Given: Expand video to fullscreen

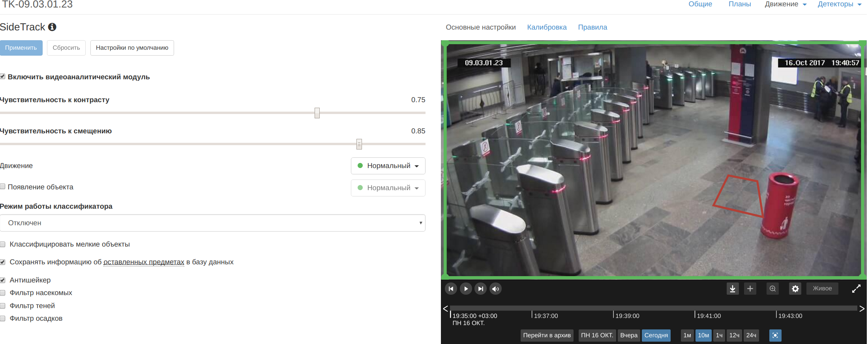Looking at the screenshot, I should point(856,289).
